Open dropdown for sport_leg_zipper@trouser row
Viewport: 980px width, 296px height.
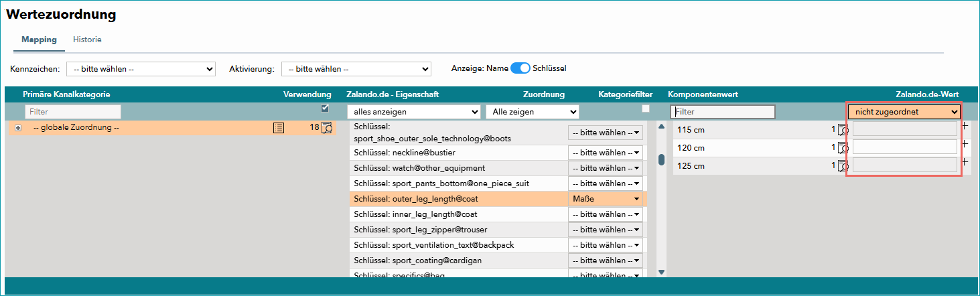(x=606, y=230)
